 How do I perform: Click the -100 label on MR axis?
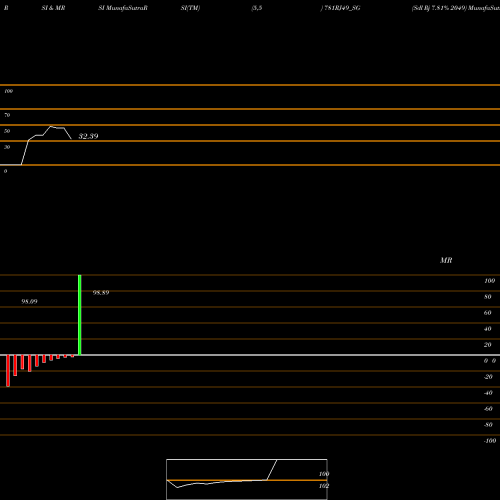[x=490, y=441]
